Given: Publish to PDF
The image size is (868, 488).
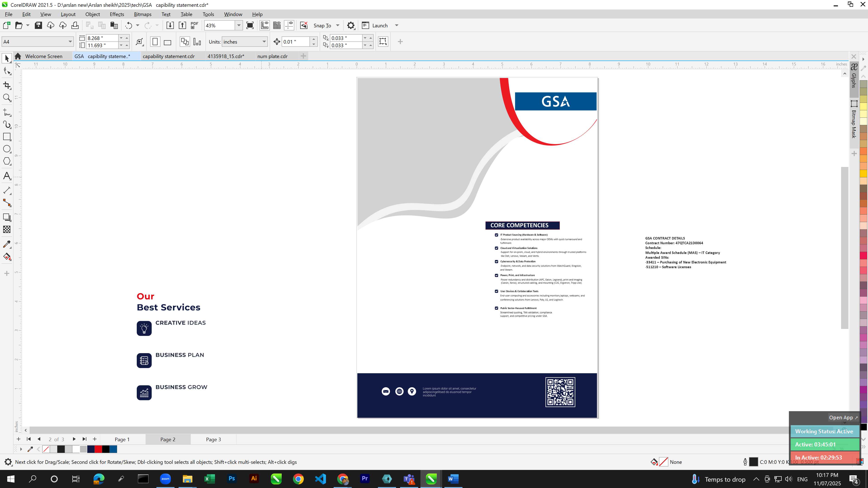Looking at the screenshot, I should (194, 26).
